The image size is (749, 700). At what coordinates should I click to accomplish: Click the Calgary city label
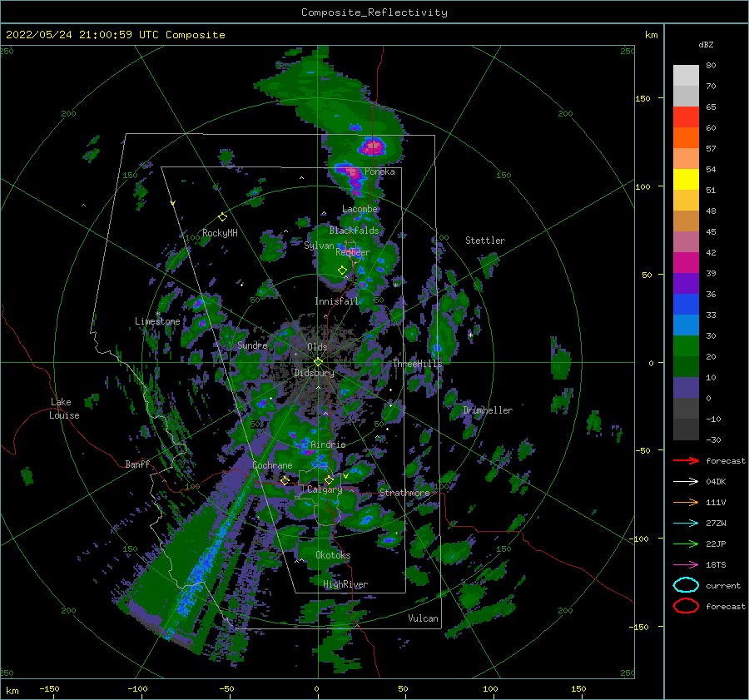(325, 489)
